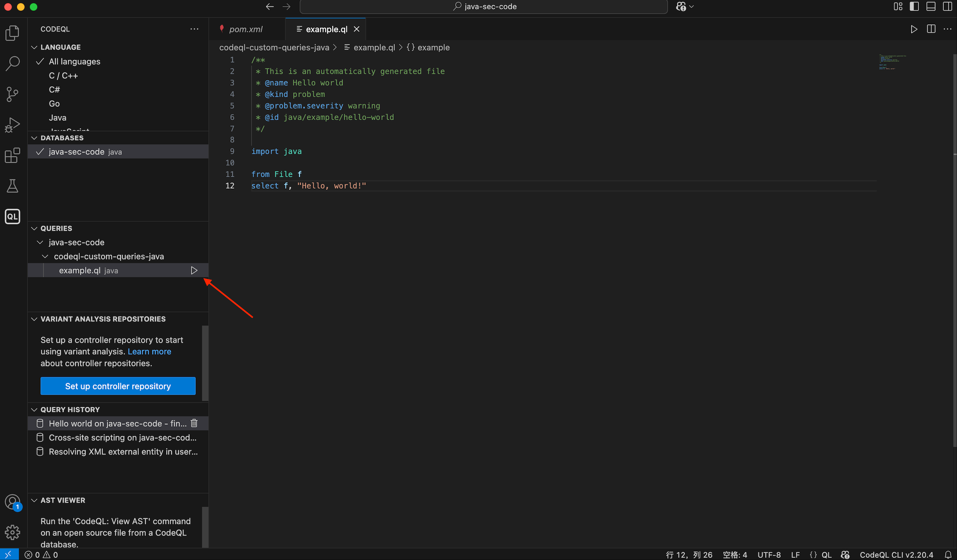Split the editor to the right

pos(931,29)
